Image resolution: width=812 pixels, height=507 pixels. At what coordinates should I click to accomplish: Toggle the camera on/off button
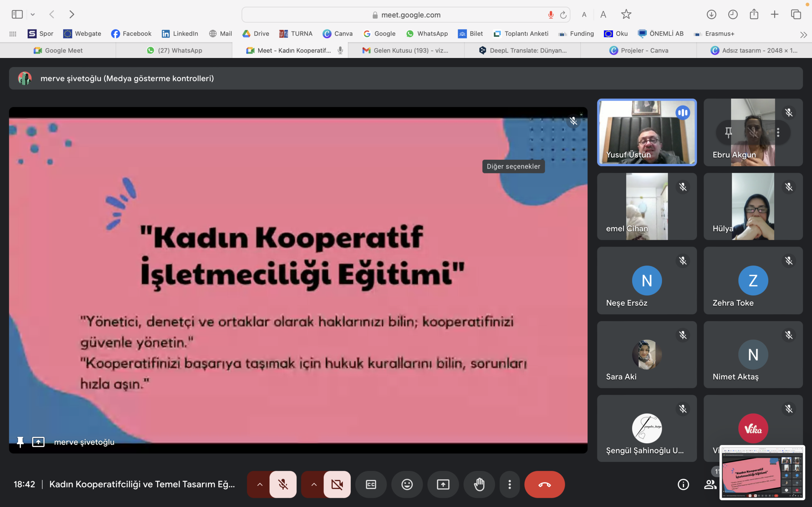coord(337,484)
